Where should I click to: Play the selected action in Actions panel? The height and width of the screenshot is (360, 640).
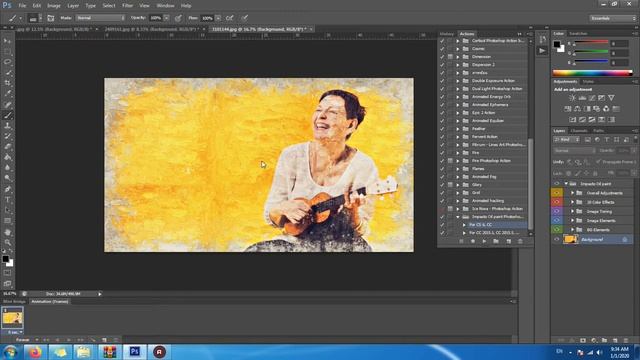(x=484, y=241)
